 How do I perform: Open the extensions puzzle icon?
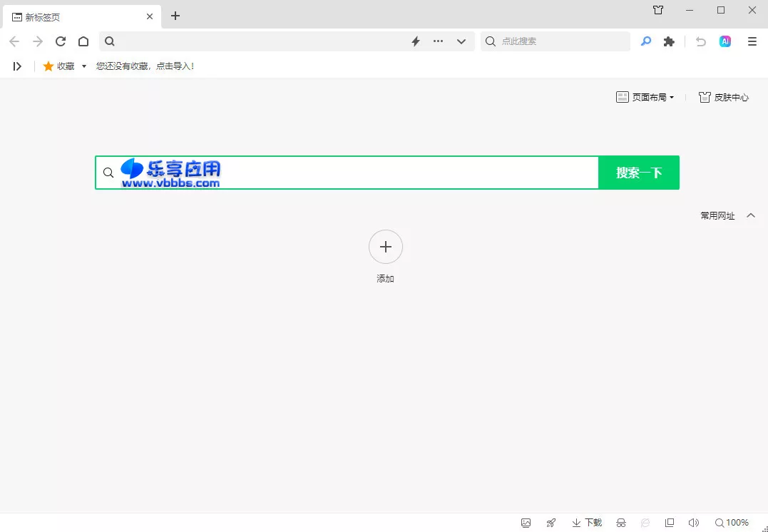tap(669, 41)
